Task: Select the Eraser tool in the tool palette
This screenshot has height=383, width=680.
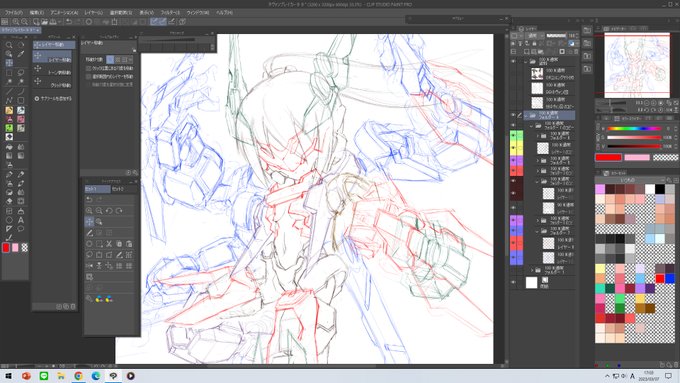Action: tap(9, 201)
